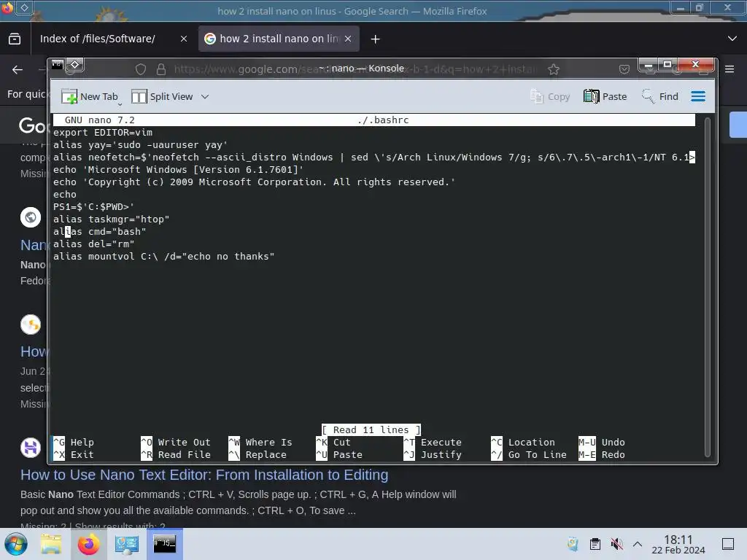Open the clock showing 18:11
747x560 pixels.
pyautogui.click(x=678, y=544)
